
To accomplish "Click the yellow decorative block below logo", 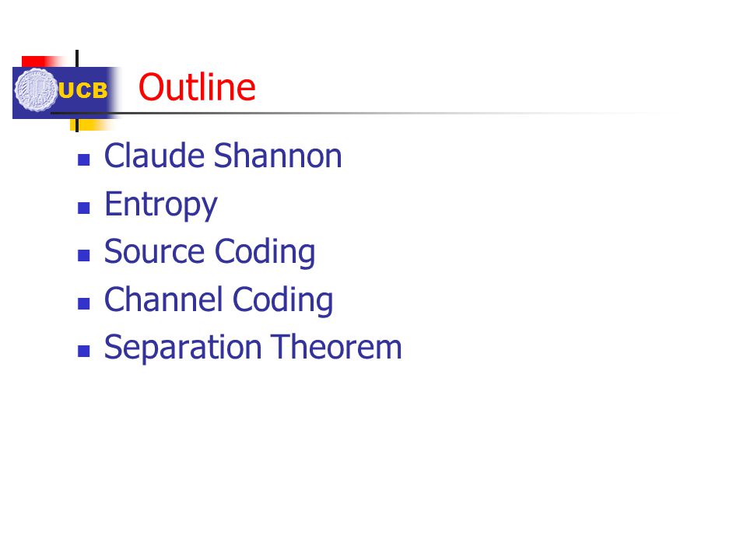I will pos(91,124).
